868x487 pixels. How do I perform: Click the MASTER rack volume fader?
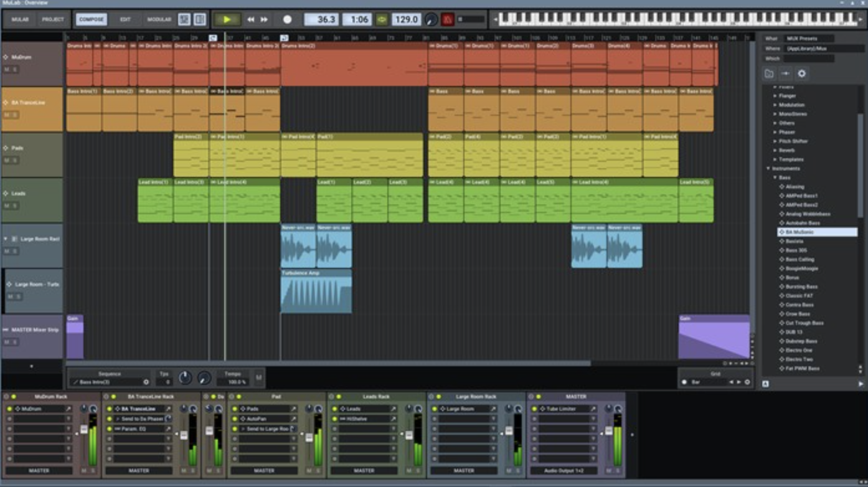tap(610, 431)
